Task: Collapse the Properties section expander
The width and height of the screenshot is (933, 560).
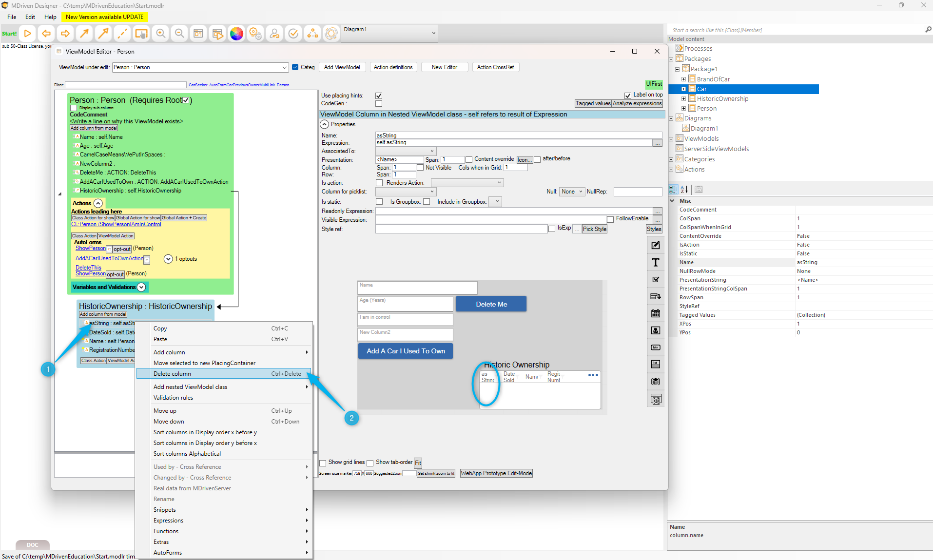Action: click(325, 124)
